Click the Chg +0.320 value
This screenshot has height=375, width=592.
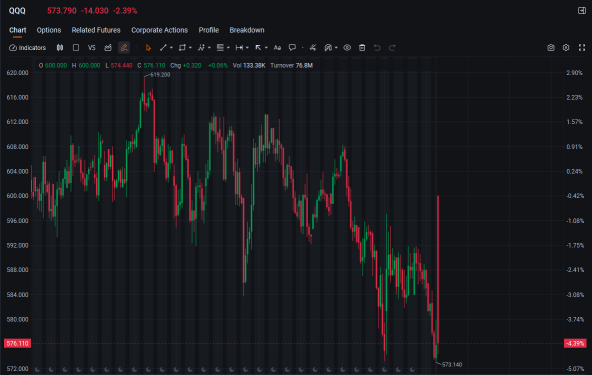pyautogui.click(x=186, y=65)
